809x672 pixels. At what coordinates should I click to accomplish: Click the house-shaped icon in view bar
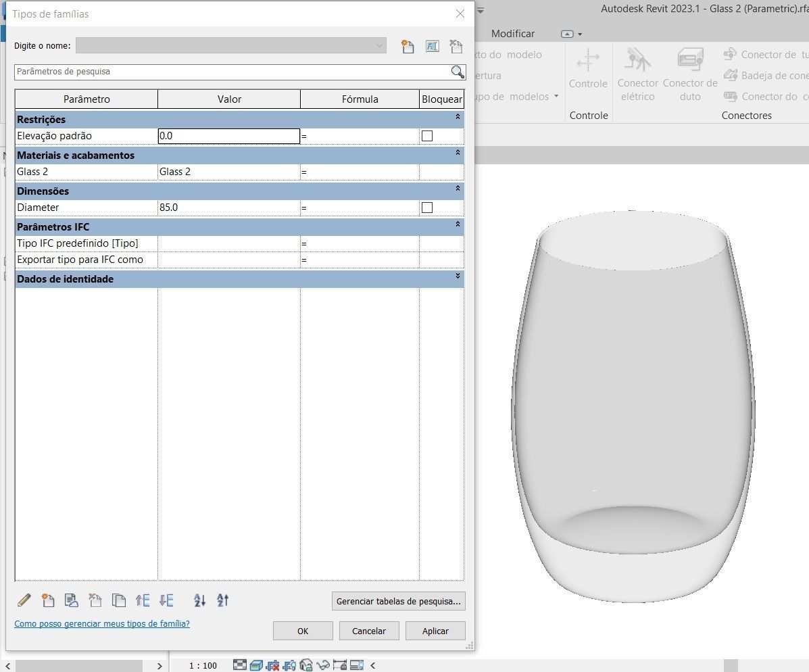[306, 665]
